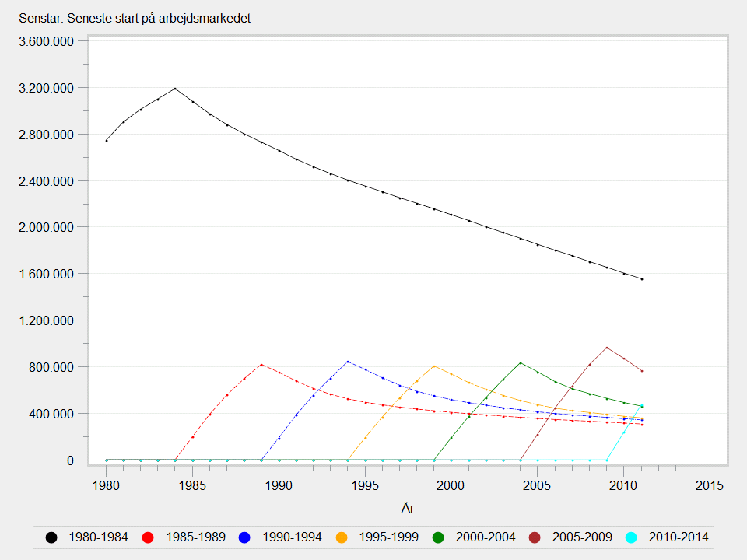Viewport: 747px width, 560px height.
Task: Click the black line's final 2011 data point
Action: (642, 279)
